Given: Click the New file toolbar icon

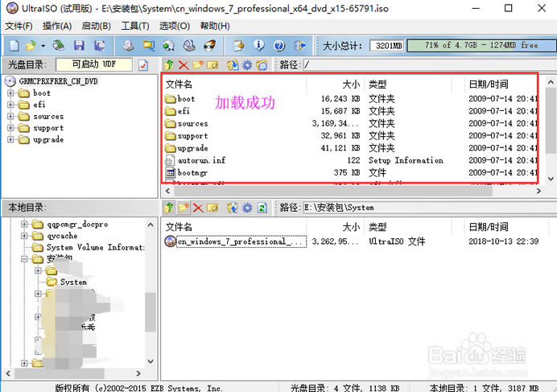Looking at the screenshot, I should [14, 46].
